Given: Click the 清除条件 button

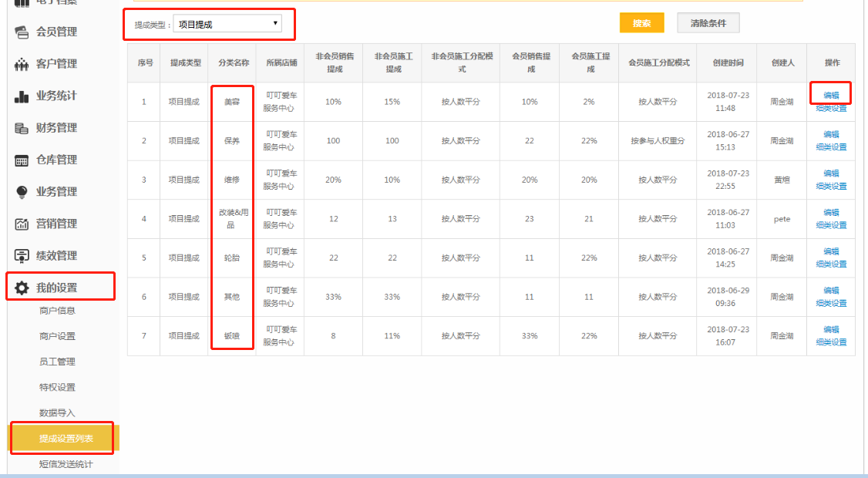Looking at the screenshot, I should coord(708,23).
